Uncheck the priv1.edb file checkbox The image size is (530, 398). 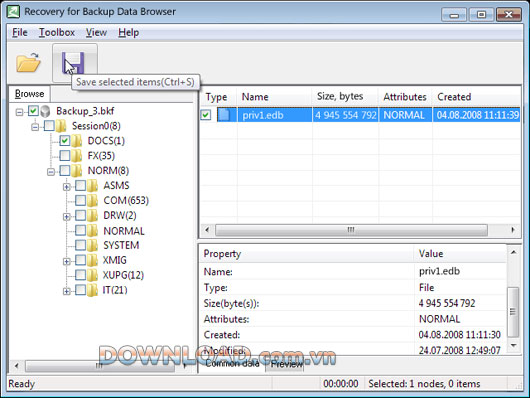pyautogui.click(x=206, y=115)
